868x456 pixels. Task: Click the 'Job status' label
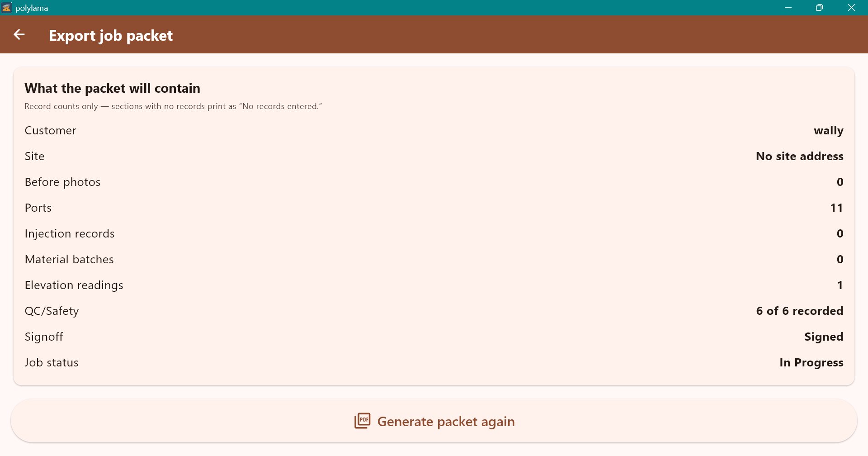(52, 362)
